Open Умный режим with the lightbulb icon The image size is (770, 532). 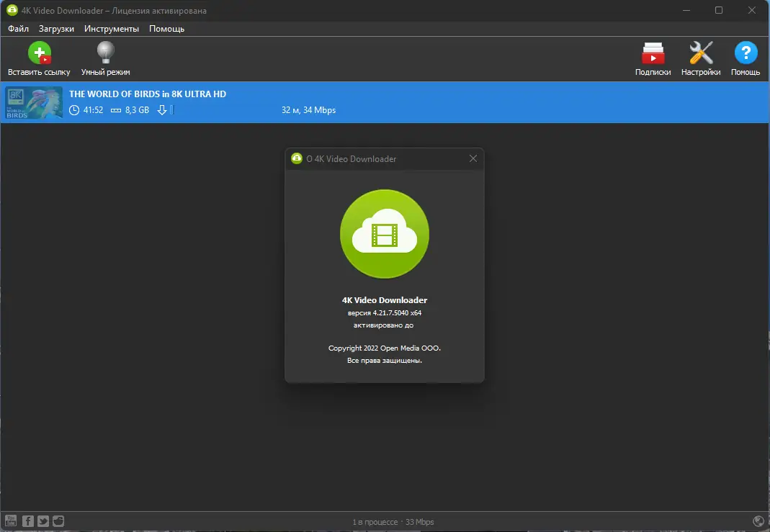[105, 53]
